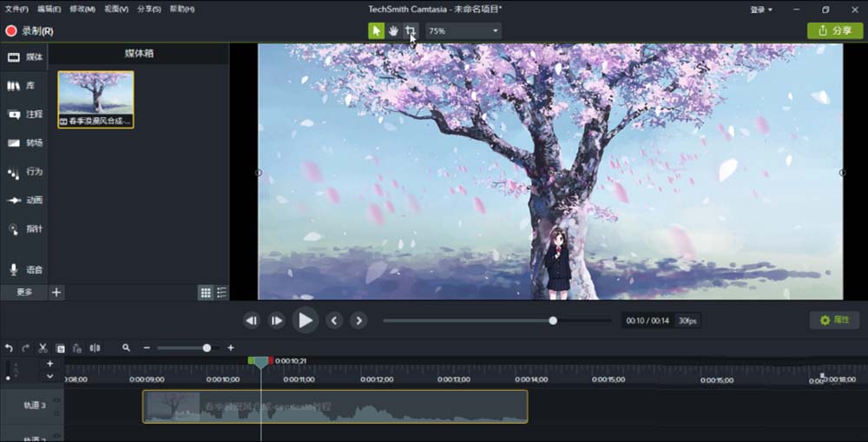Open the 帮助(H) menu
This screenshot has width=868, height=442.
coord(182,9)
